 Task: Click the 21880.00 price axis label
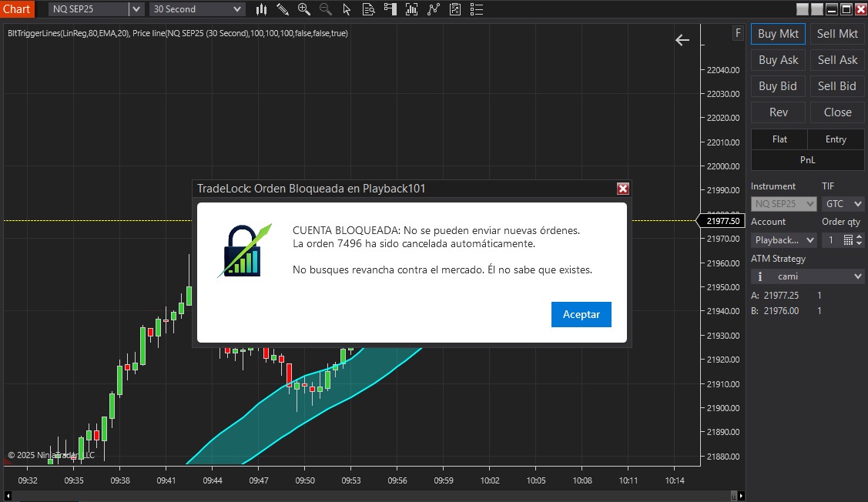click(723, 457)
